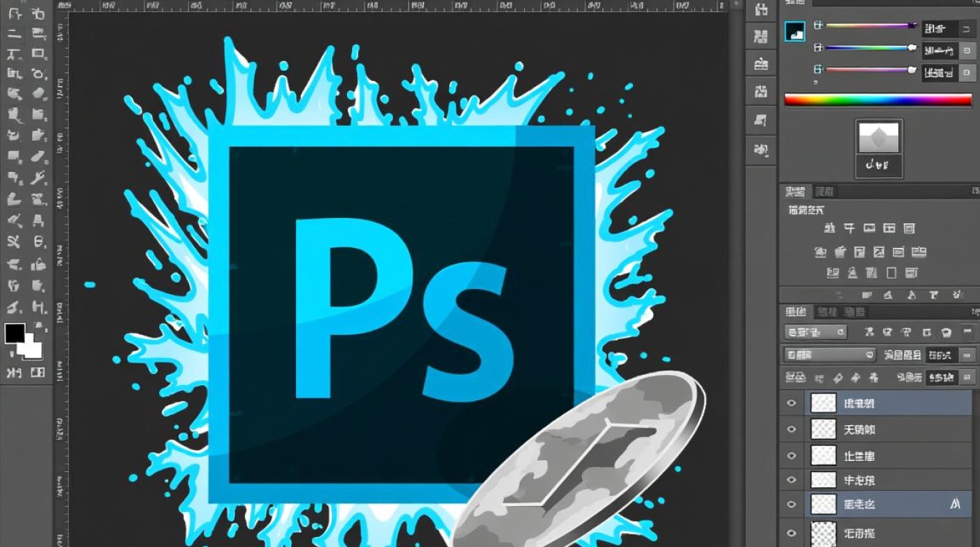Click the first adjustment icon in the top row

point(829,228)
